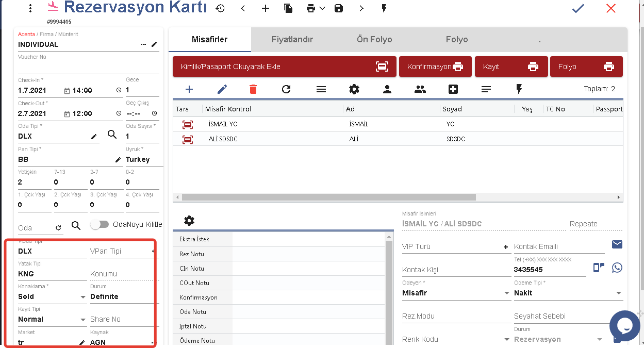
Task: Click the blue checkmark to confirm reservation
Action: pyautogui.click(x=578, y=8)
